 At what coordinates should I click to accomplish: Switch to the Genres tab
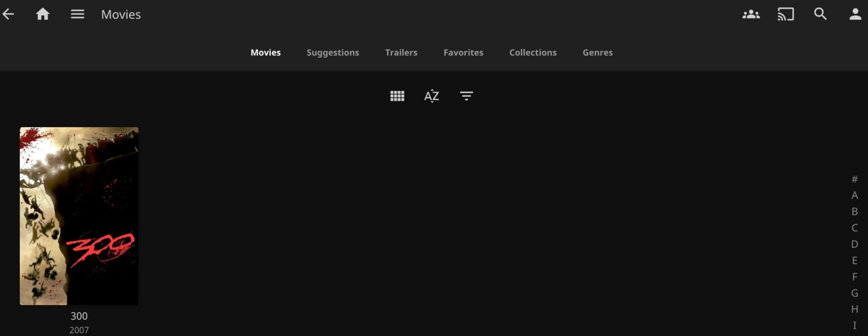(x=597, y=52)
